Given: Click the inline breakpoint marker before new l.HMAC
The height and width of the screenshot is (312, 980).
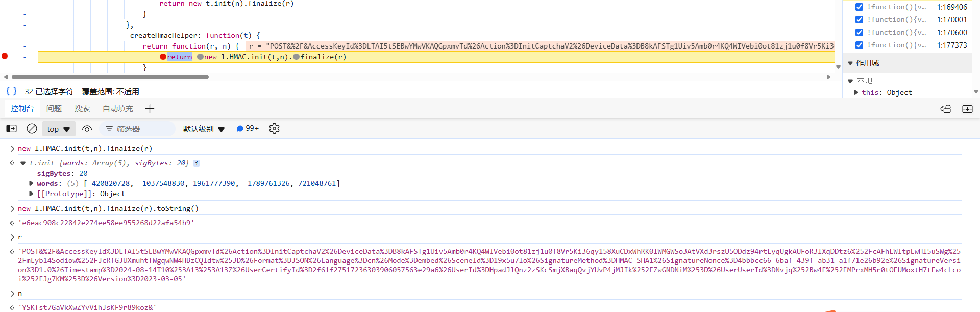Looking at the screenshot, I should (200, 57).
